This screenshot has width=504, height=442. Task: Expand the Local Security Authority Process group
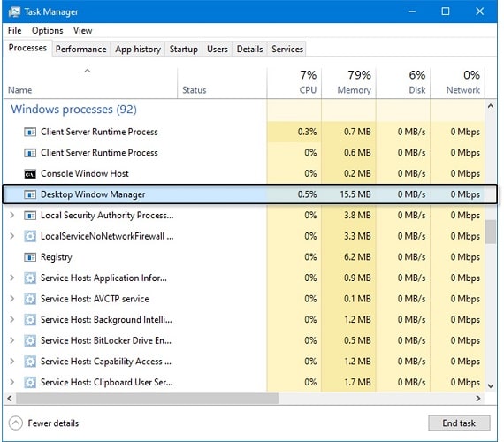(11, 215)
